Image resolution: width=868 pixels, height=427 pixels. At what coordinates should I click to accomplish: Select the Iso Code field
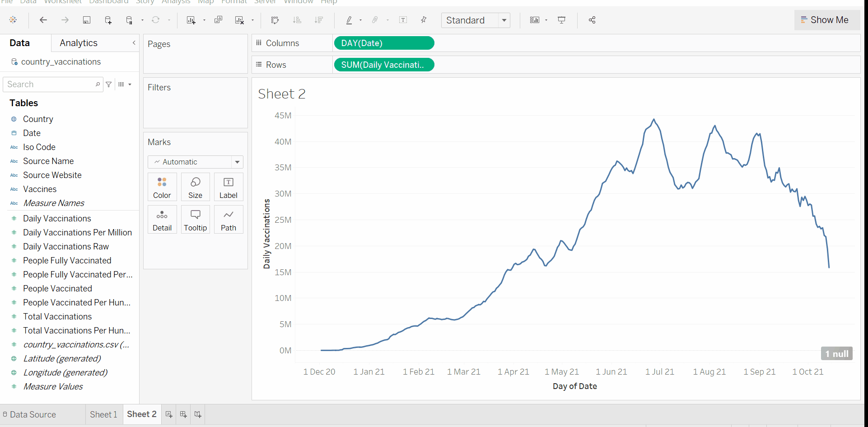39,147
